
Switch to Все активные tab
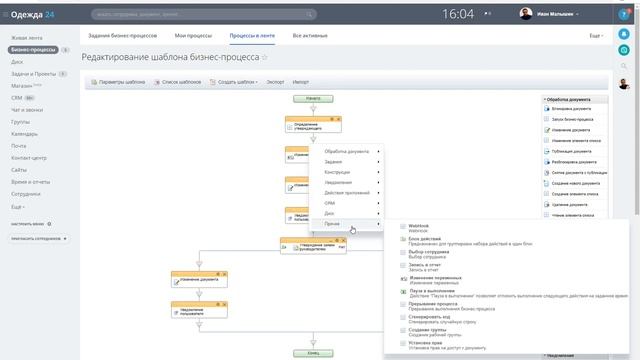310,36
